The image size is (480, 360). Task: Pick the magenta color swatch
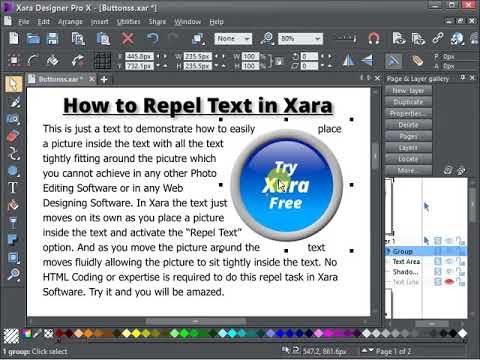(328, 333)
